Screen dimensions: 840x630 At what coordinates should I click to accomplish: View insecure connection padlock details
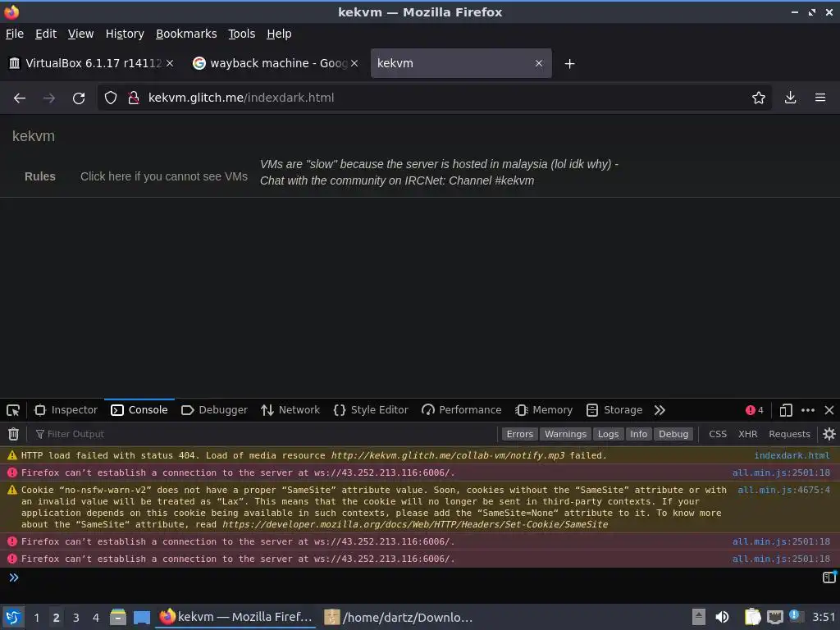pyautogui.click(x=134, y=98)
